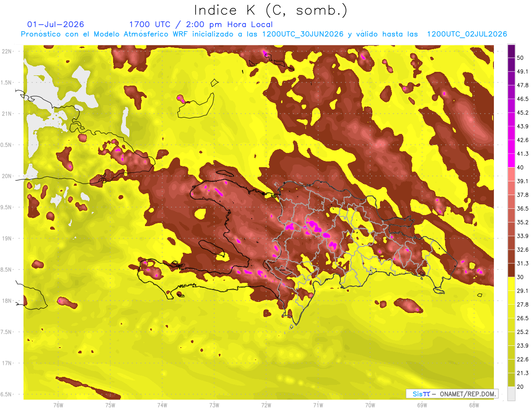Click the color scale value "36.5"
Screen dimensions: 532x411
coord(523,208)
